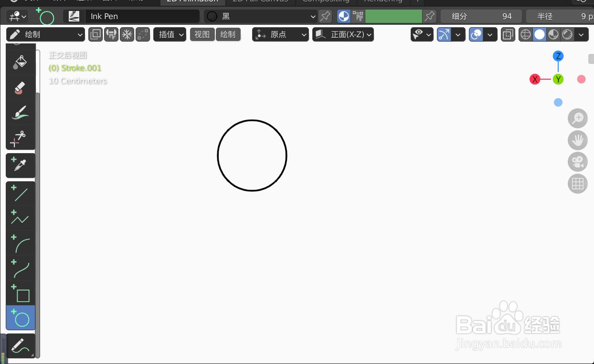The height and width of the screenshot is (364, 594).
Task: Click the left toolbar vertical scrollbar
Action: (x=38, y=224)
